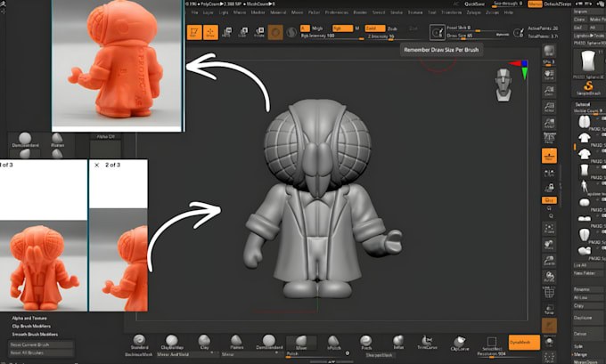Click the Zoom3D icon in right shelf

[x=549, y=260]
